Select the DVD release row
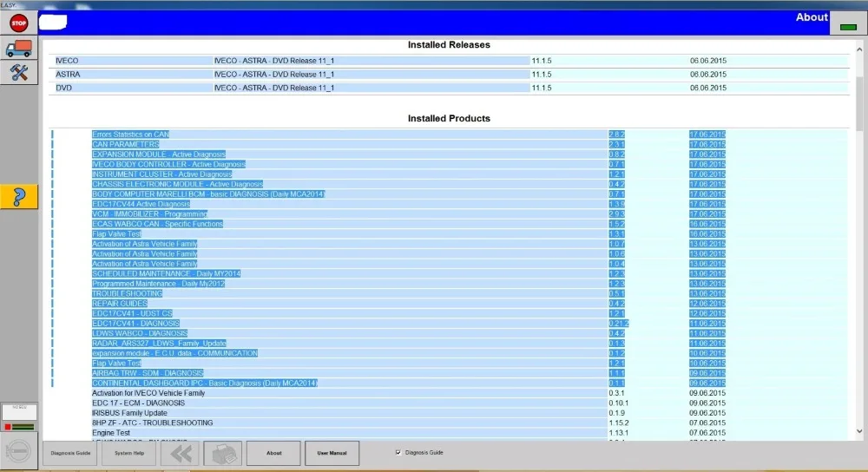Viewport: 868px width, 472px height. pos(449,88)
